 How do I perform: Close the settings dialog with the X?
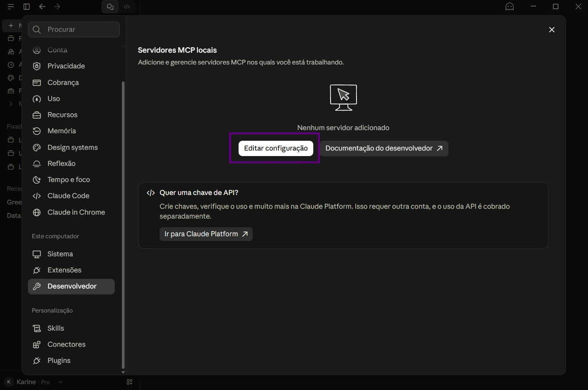(x=552, y=30)
